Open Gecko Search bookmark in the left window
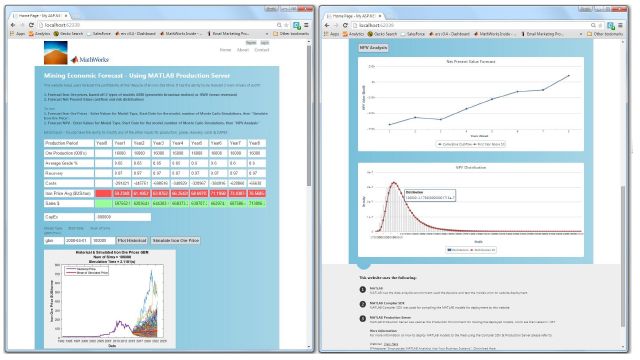This screenshot has height=360, width=640. 69,34
